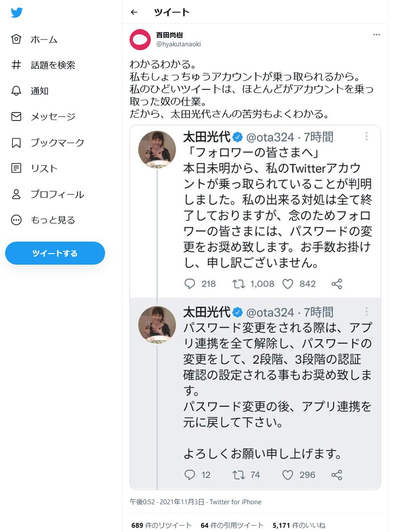This screenshot has width=399, height=532.
Task: Go back using the arrow icon
Action: click(x=134, y=12)
